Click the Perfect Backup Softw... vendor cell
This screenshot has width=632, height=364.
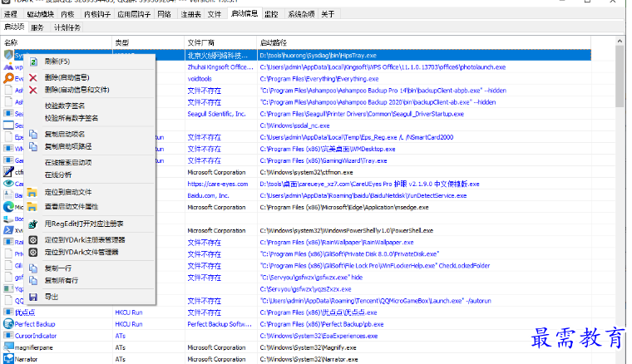220,324
